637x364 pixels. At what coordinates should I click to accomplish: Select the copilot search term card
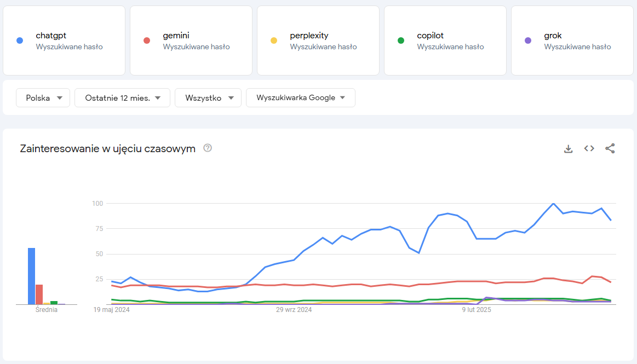pyautogui.click(x=445, y=41)
